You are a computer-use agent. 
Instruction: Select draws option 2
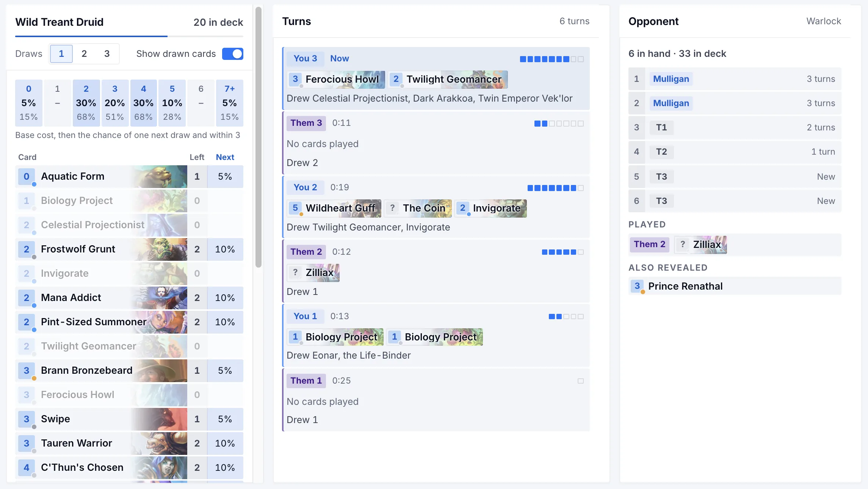(84, 54)
